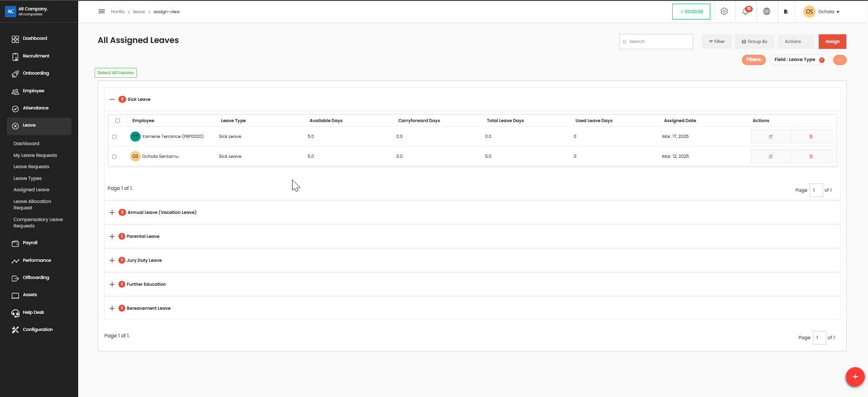Open Leave Allocation Request
Viewport: 868px width, 397px height.
[32, 205]
